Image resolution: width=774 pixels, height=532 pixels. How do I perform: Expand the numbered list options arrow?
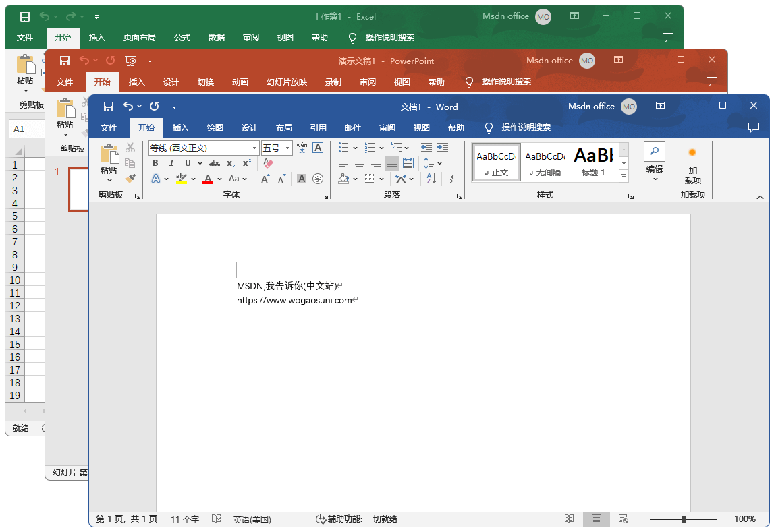tap(381, 148)
